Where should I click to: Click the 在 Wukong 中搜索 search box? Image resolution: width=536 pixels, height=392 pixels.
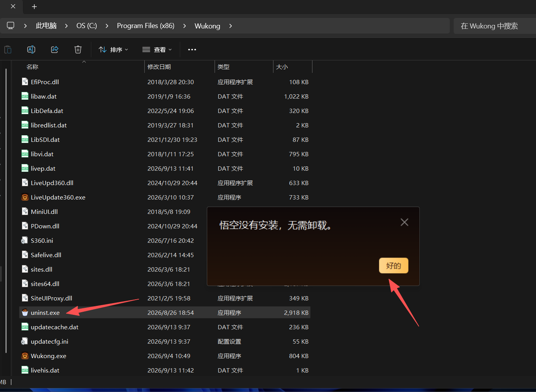coord(495,26)
